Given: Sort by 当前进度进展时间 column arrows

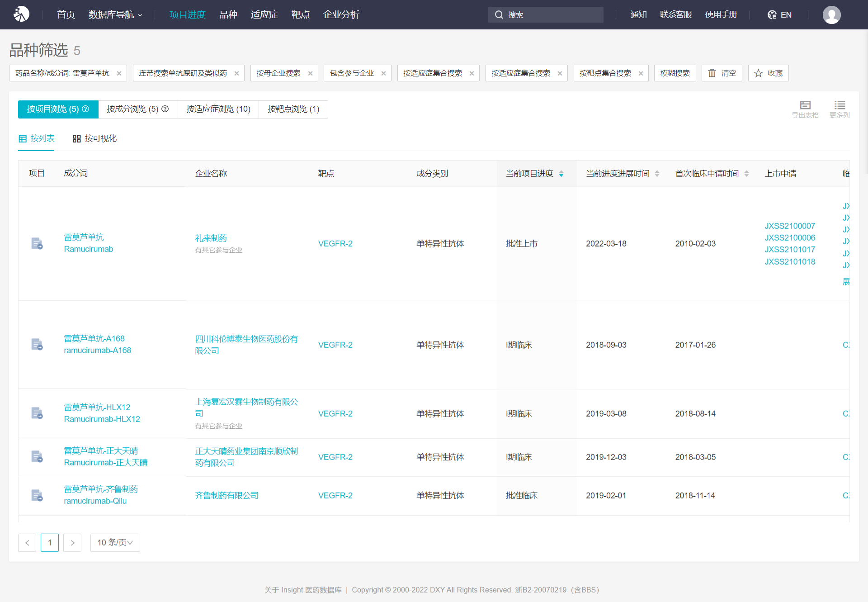Looking at the screenshot, I should [657, 174].
